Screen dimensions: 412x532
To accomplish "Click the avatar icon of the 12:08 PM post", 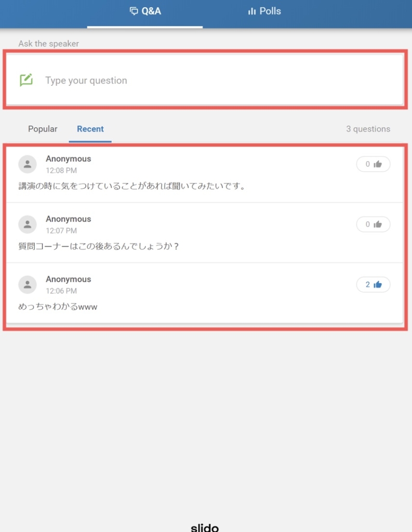I will 28,164.
